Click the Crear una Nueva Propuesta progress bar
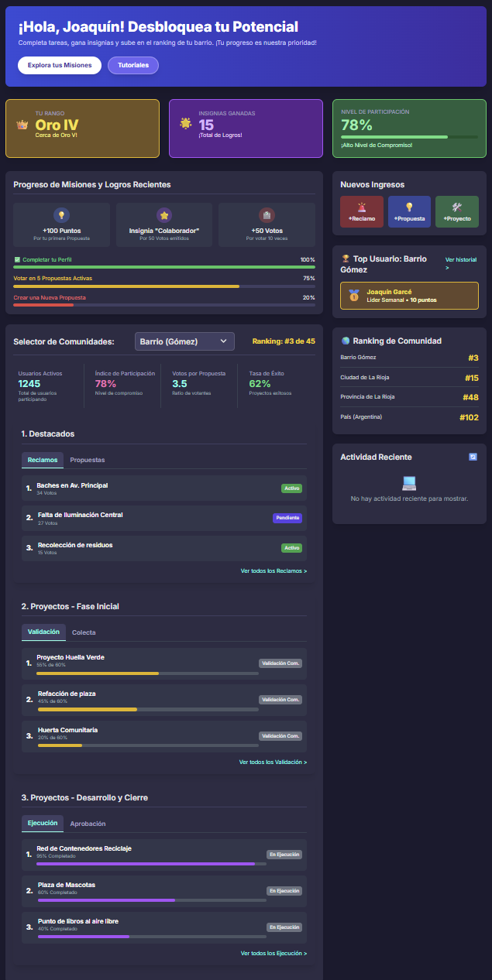Screen dimensions: 492x980 click(x=164, y=305)
